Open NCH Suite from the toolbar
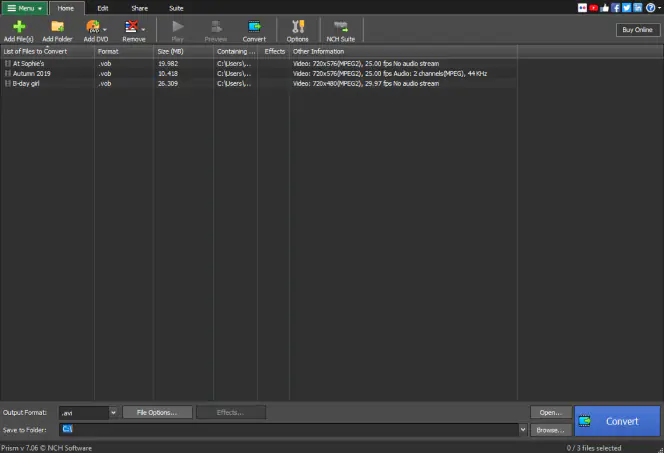 [x=340, y=31]
